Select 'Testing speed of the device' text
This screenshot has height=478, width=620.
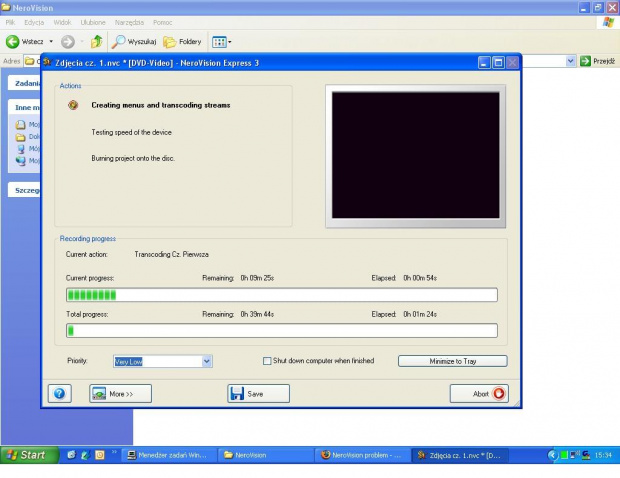132,132
